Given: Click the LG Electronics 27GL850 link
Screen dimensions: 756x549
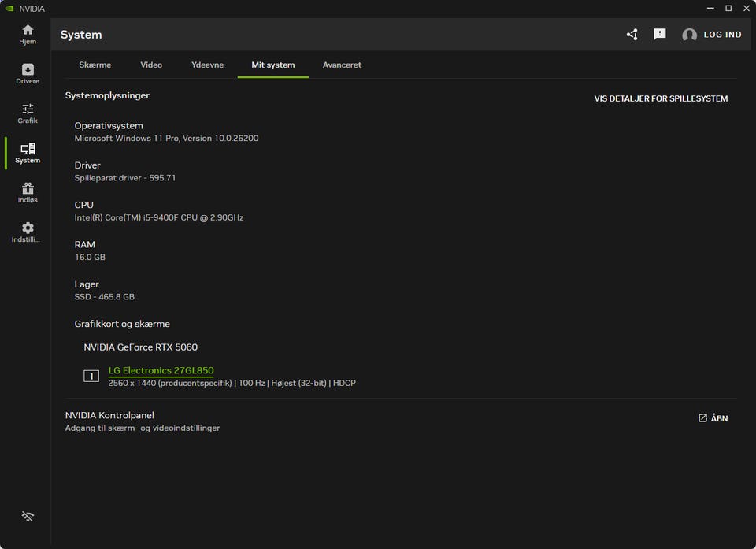Looking at the screenshot, I should pyautogui.click(x=161, y=370).
